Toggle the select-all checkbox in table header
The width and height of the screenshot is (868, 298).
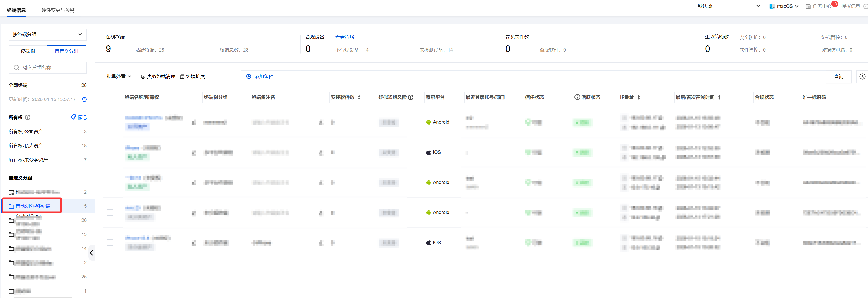tap(109, 98)
